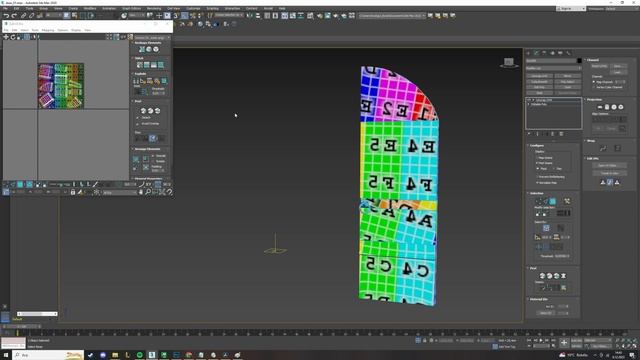Toggle Rotate checkbox in Arrange Elements
The image size is (640, 360).
pyautogui.click(x=153, y=161)
